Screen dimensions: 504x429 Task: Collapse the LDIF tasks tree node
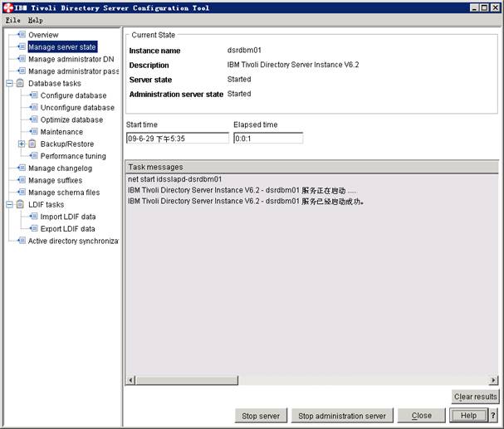[9, 205]
